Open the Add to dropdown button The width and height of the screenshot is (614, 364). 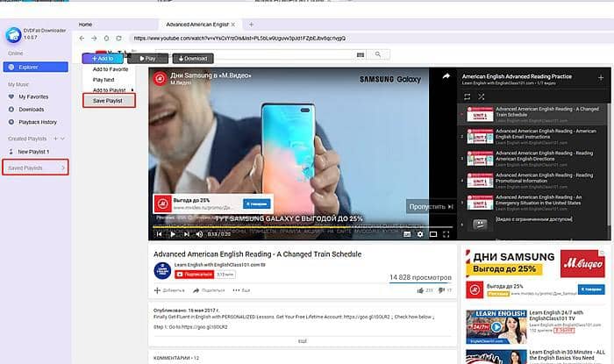tap(103, 58)
